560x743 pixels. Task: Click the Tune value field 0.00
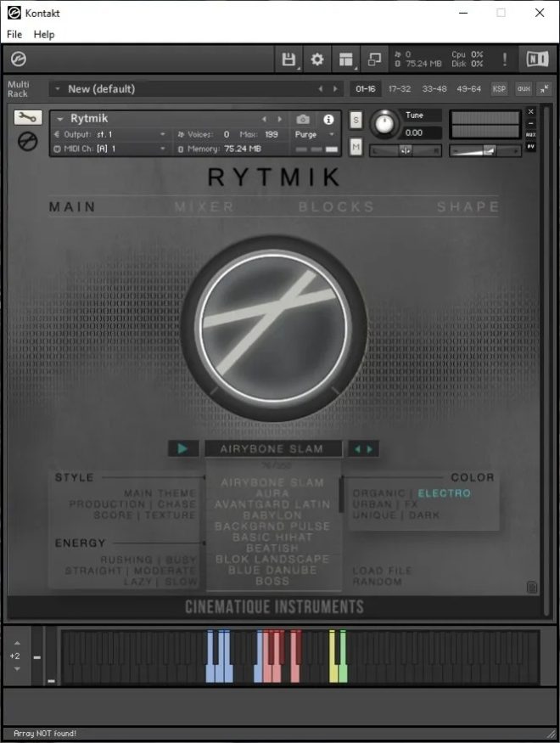[422, 132]
